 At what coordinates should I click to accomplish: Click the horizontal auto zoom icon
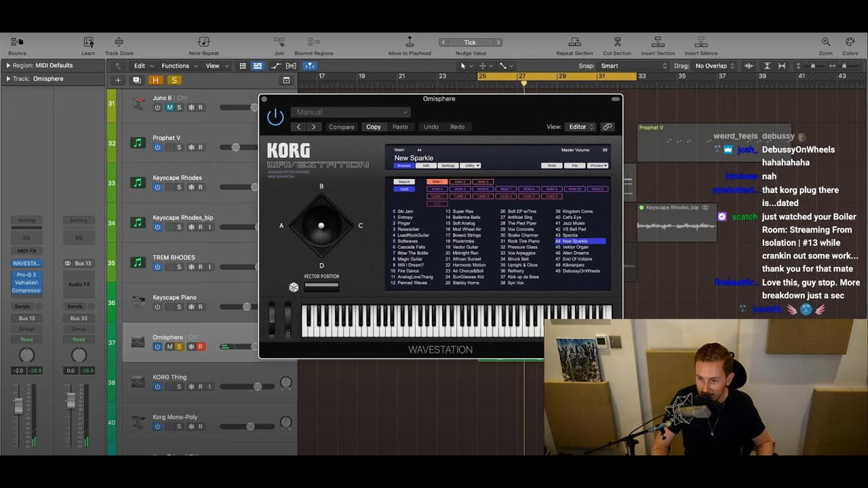pyautogui.click(x=782, y=66)
